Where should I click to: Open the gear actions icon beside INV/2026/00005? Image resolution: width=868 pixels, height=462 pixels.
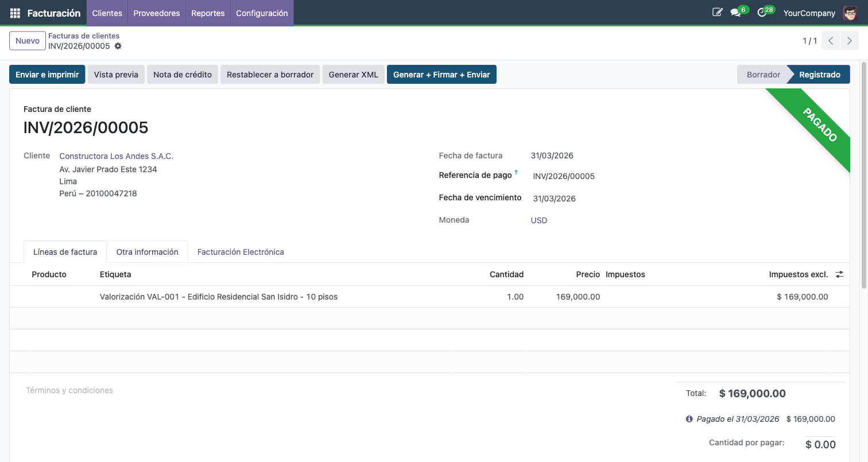(x=118, y=46)
